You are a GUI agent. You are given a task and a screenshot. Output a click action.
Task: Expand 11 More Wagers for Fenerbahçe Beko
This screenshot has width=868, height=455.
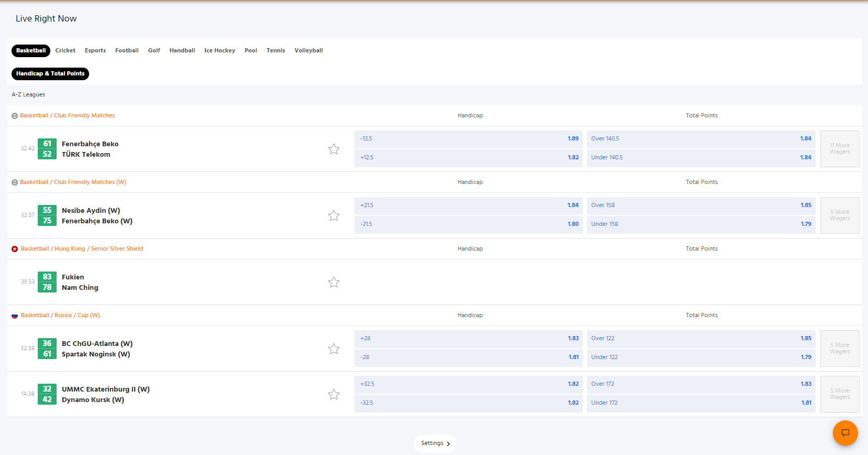[840, 149]
